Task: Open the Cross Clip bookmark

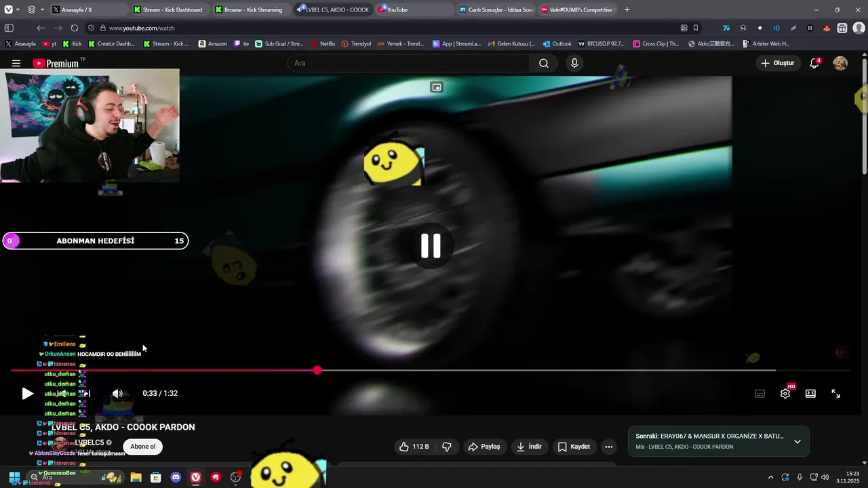Action: [x=656, y=43]
